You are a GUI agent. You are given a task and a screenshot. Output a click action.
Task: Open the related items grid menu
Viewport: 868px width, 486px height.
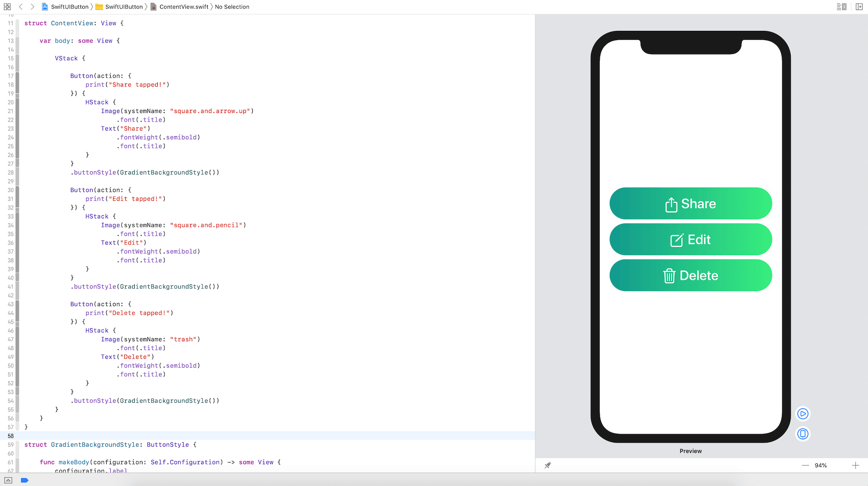pos(7,7)
